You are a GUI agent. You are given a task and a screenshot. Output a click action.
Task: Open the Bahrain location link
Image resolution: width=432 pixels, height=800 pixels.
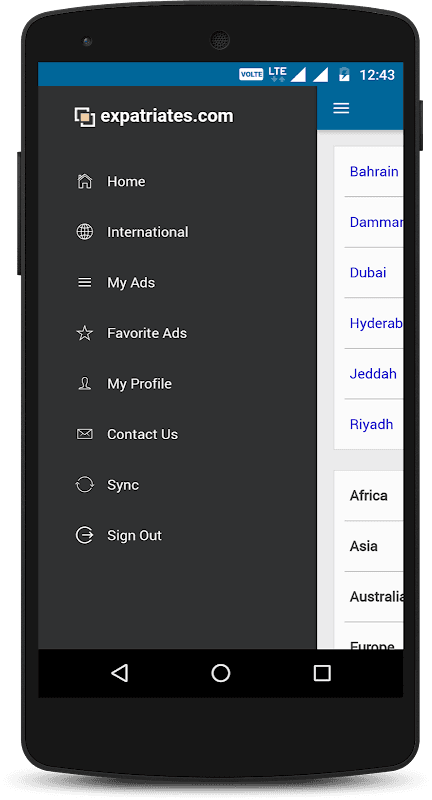tap(374, 171)
